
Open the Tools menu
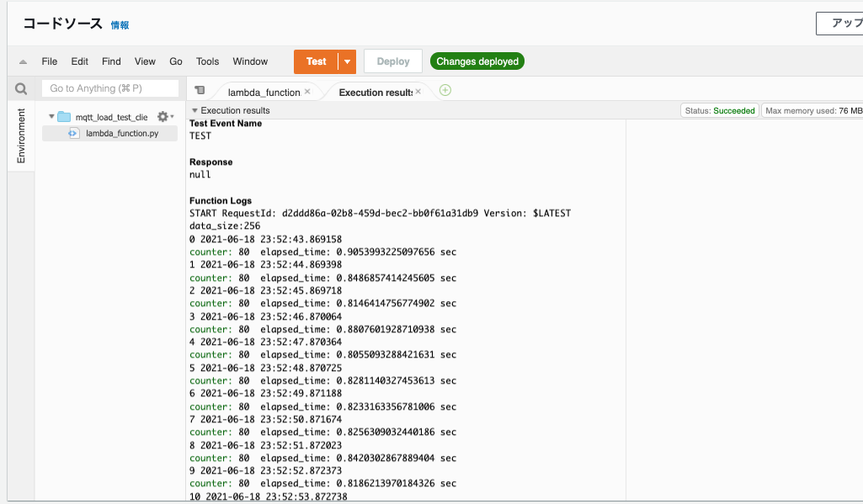pos(207,61)
